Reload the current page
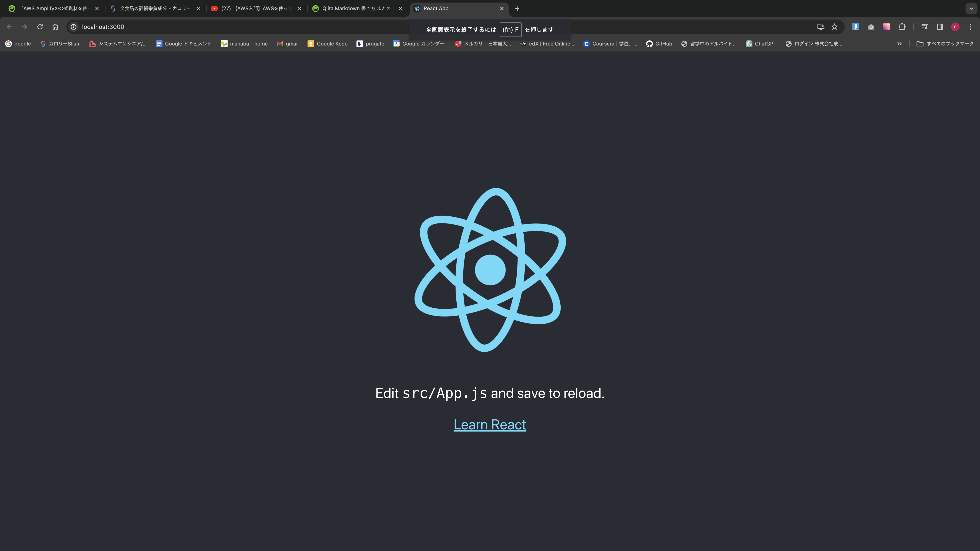Screen dimensions: 980x551 point(40,27)
